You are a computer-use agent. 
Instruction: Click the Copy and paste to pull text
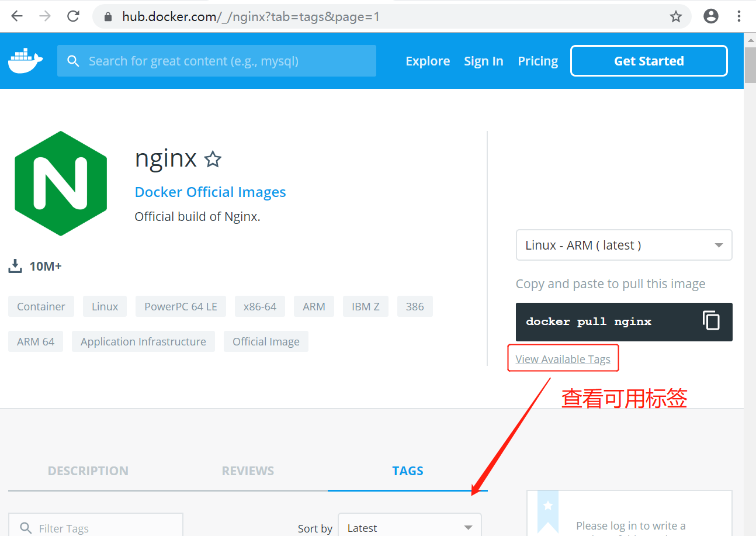click(611, 284)
